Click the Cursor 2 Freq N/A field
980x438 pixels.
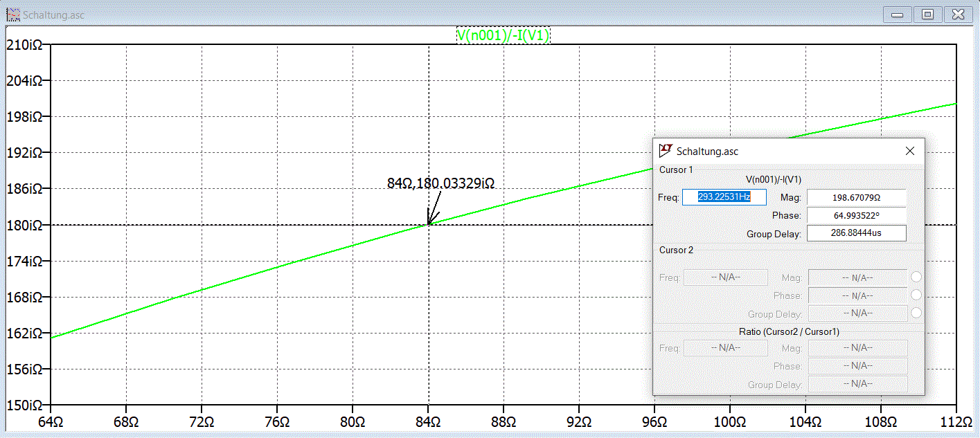(726, 277)
